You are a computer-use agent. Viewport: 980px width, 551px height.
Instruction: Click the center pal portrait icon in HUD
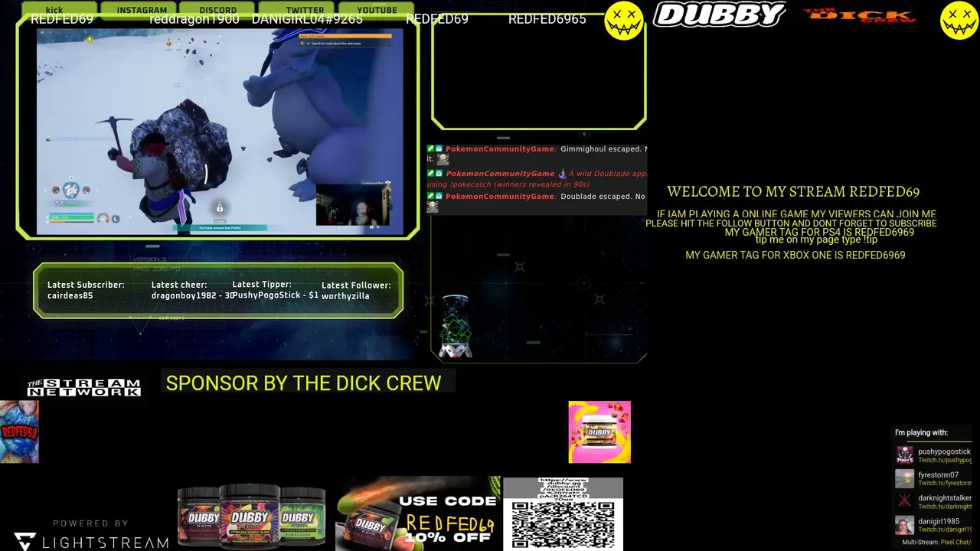(x=71, y=189)
